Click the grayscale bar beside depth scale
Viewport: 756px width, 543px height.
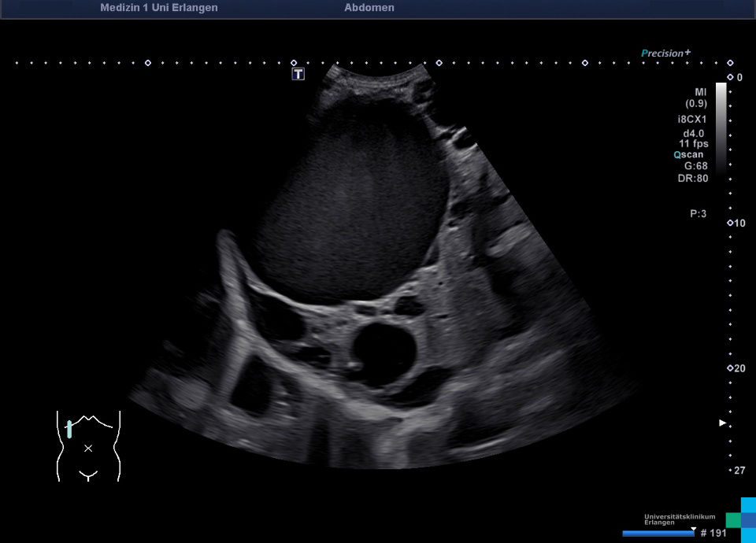pyautogui.click(x=721, y=126)
